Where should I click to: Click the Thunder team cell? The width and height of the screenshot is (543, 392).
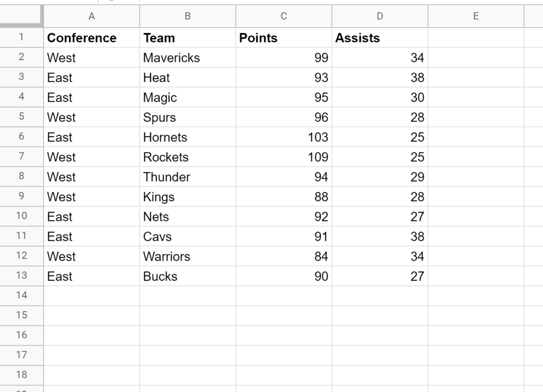tap(188, 177)
